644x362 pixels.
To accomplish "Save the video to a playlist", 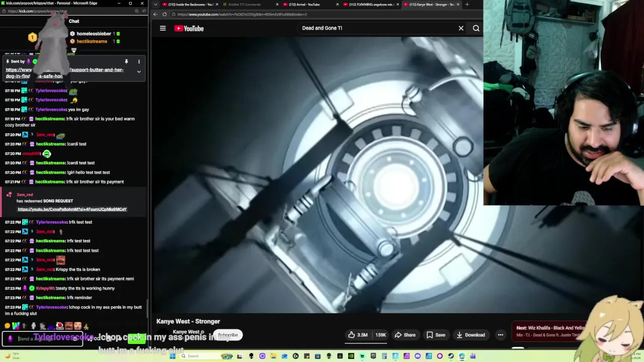I will [436, 335].
